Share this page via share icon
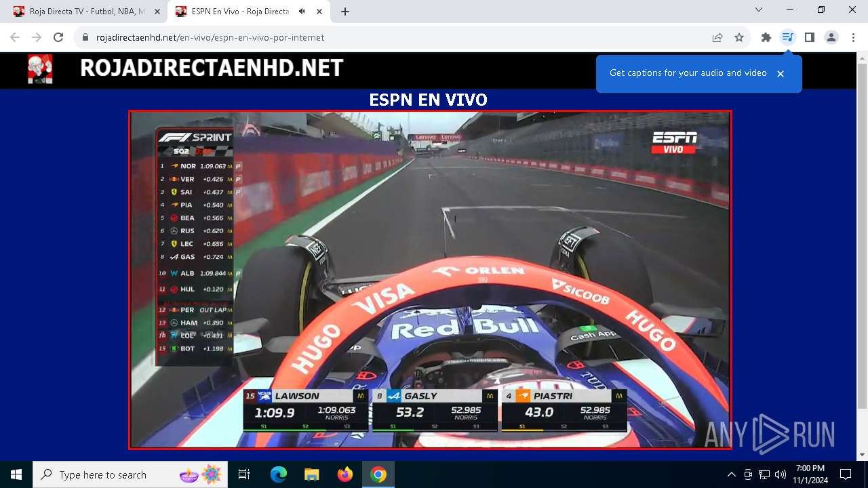This screenshot has height=488, width=868. tap(717, 37)
